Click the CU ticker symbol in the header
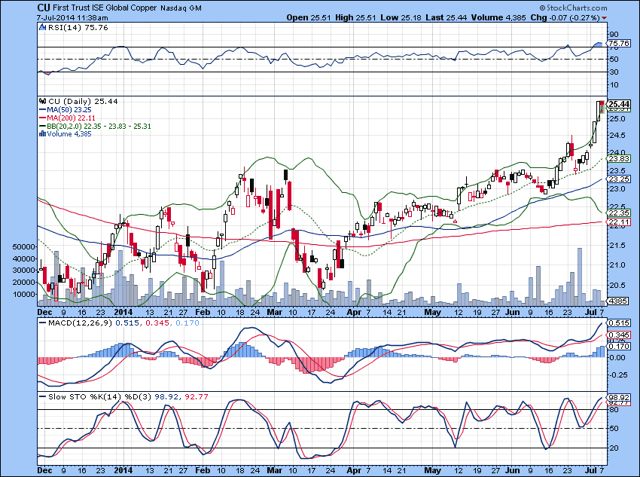This screenshot has width=640, height=477. (x=44, y=8)
